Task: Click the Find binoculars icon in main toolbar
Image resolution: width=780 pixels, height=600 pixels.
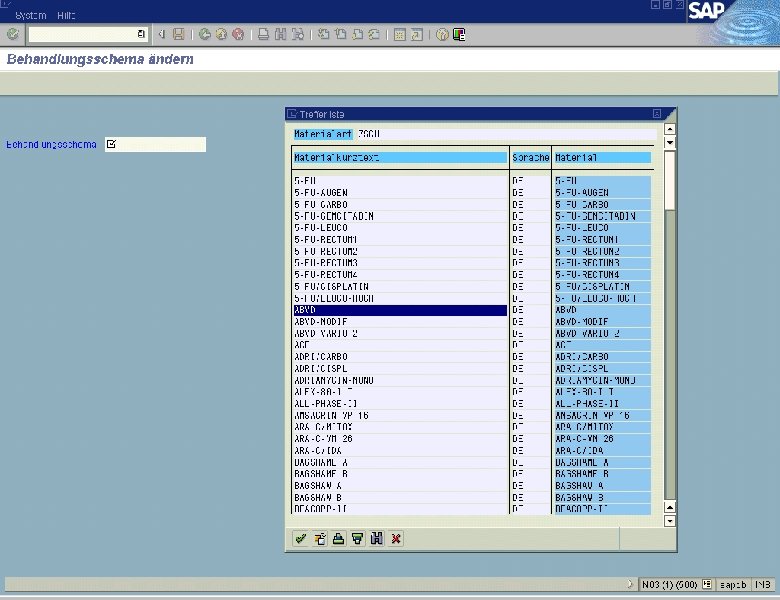Action: 281,34
